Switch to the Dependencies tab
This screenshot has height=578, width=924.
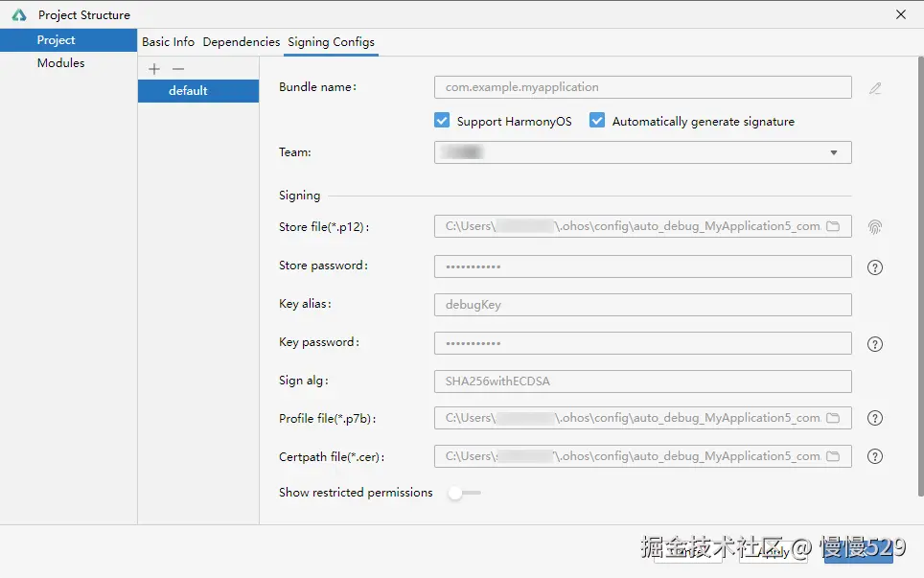(241, 42)
